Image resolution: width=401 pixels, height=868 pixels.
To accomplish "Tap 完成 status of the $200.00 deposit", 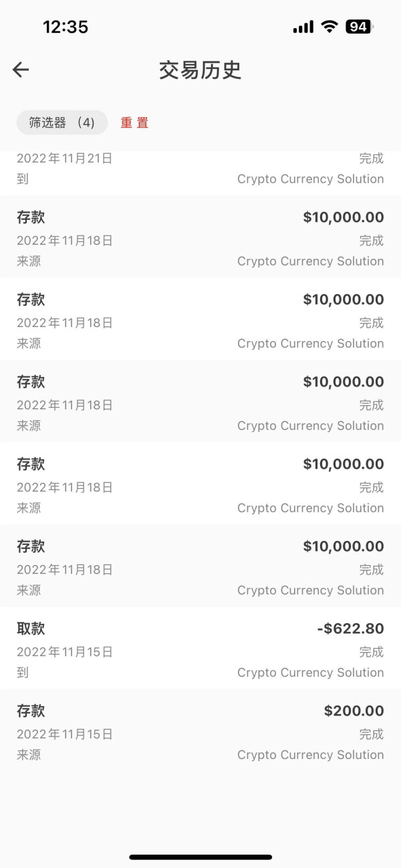I will (x=372, y=734).
